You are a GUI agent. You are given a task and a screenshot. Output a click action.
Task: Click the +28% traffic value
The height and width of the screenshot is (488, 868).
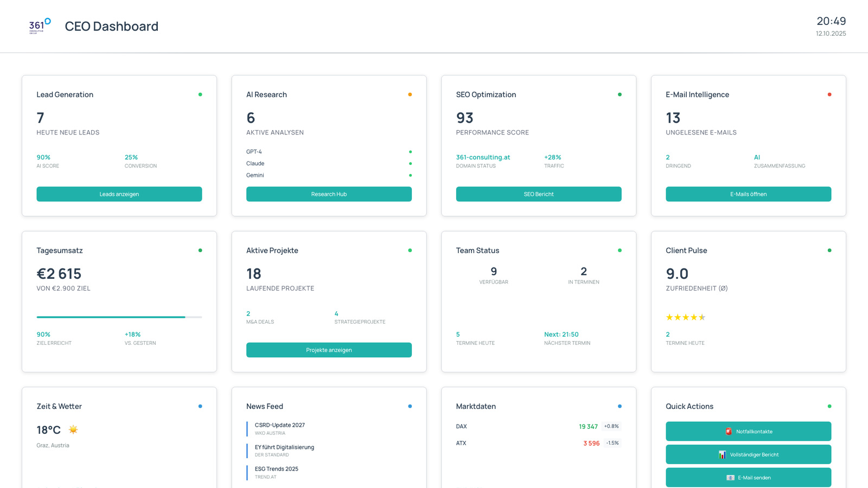553,157
